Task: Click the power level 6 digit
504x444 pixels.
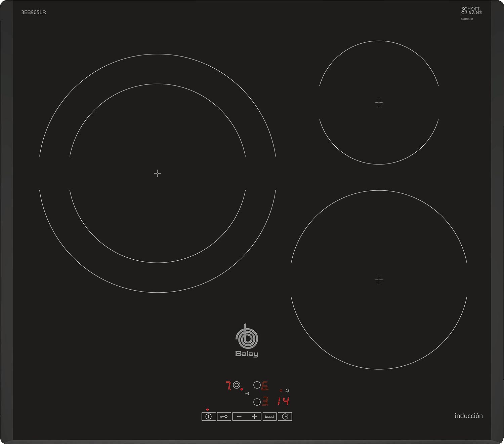Action: click(x=265, y=385)
